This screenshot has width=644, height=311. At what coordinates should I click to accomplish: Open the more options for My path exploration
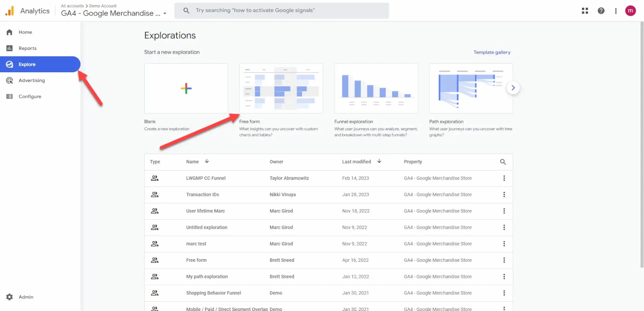[x=504, y=277]
